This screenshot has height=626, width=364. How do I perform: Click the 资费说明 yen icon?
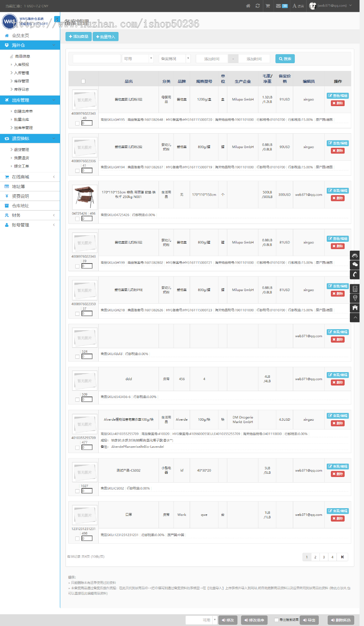pos(7,196)
